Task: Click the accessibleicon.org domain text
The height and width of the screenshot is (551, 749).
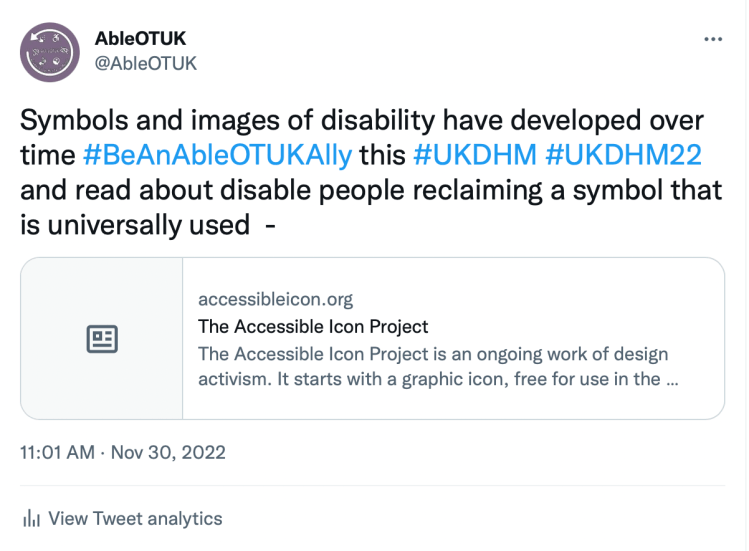Action: (275, 299)
